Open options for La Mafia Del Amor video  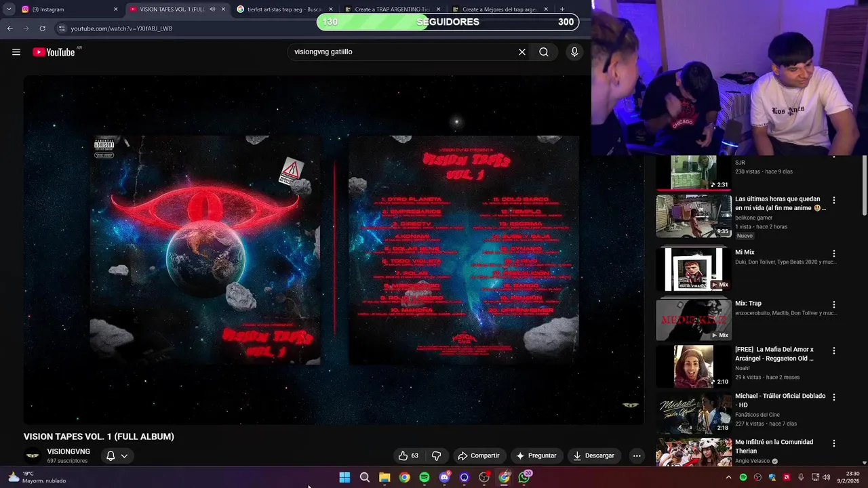(834, 351)
